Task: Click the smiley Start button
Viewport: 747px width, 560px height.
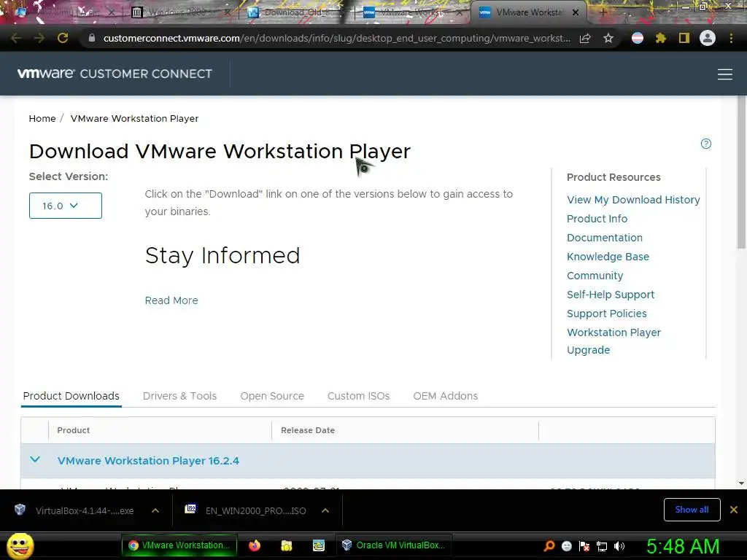Action: click(x=20, y=545)
